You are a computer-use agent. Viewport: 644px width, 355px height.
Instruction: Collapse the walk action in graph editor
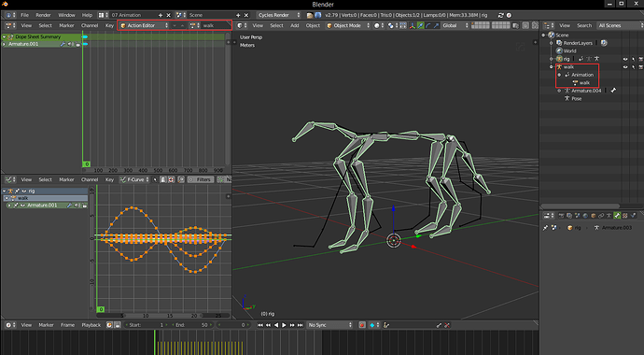pyautogui.click(x=7, y=198)
